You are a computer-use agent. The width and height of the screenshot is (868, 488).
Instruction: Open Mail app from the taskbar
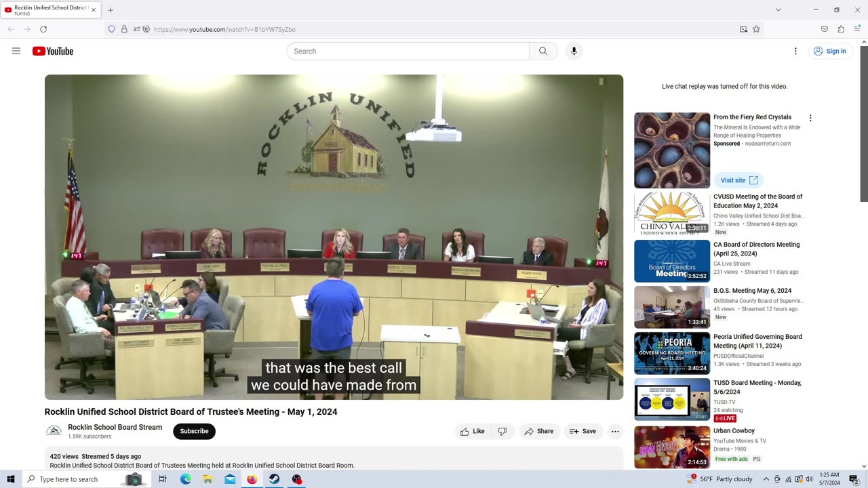230,479
